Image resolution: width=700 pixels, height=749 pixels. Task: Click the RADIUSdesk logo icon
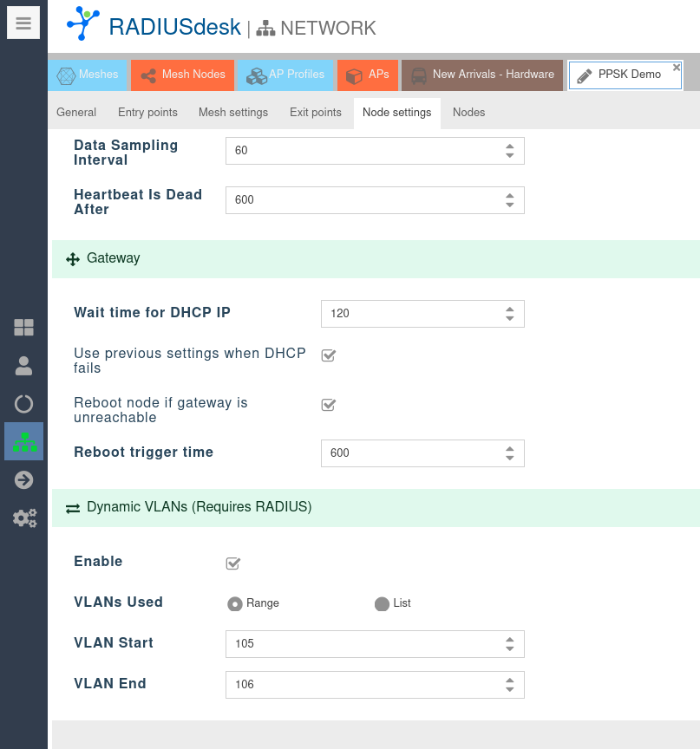click(83, 24)
